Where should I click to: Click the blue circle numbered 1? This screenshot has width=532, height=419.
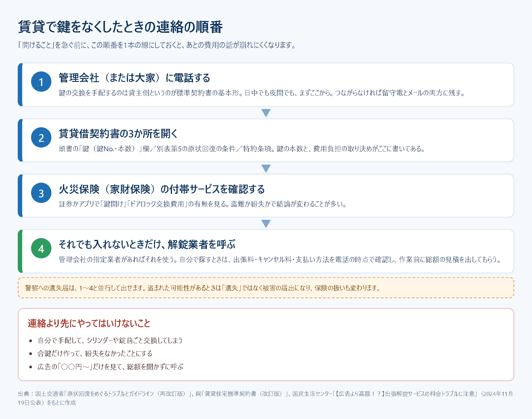pos(41,82)
